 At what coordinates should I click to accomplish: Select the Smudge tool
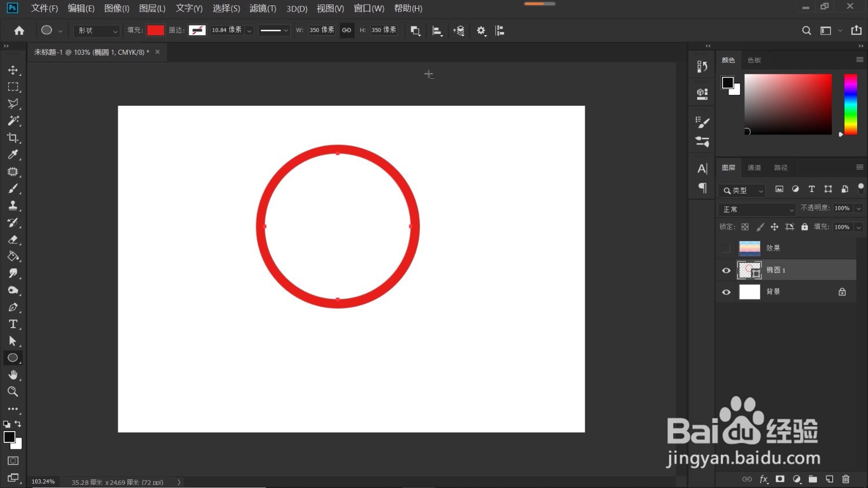[13, 273]
